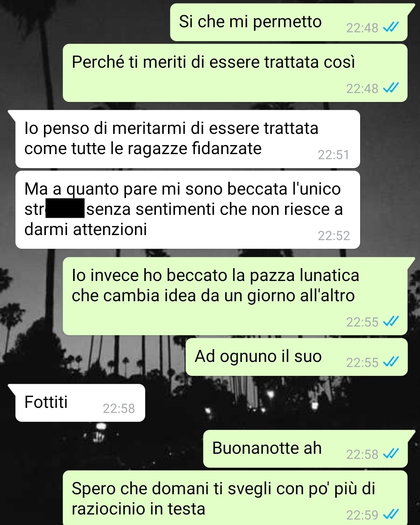Select the 'Ma a quanto pare mi sono beccata' message
This screenshot has width=420, height=525.
pyautogui.click(x=187, y=210)
